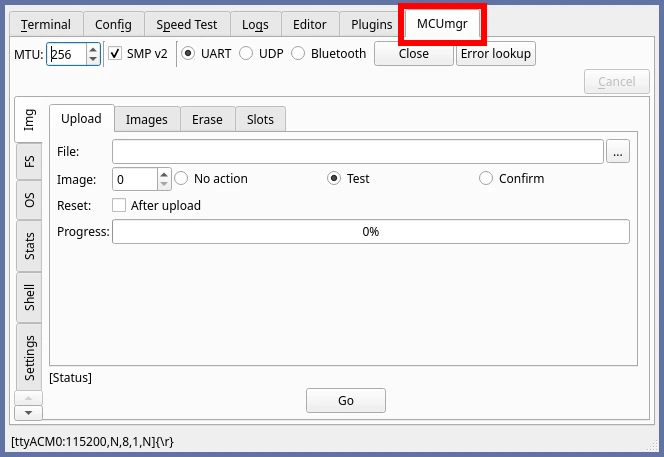Switch to the Images sub-tab
664x457 pixels.
[x=147, y=120]
